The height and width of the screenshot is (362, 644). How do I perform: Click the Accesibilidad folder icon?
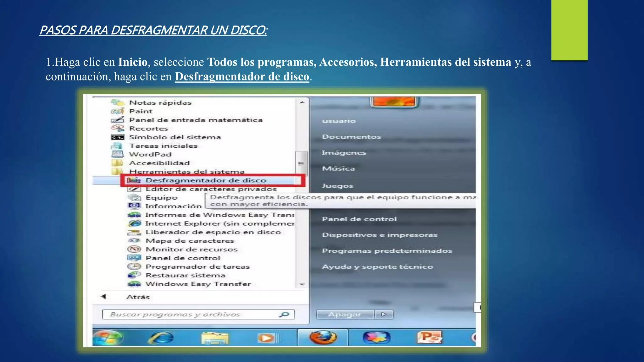pyautogui.click(x=117, y=163)
